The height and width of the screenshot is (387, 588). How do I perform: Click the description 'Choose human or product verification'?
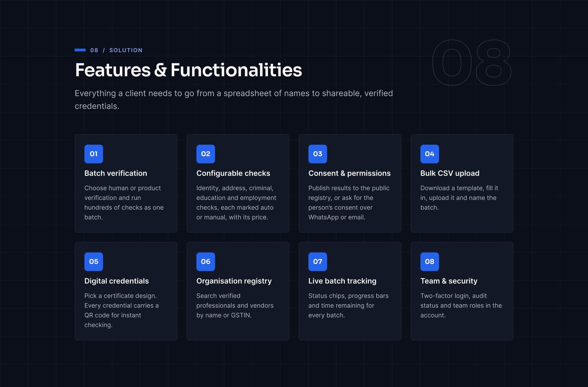[x=124, y=203]
